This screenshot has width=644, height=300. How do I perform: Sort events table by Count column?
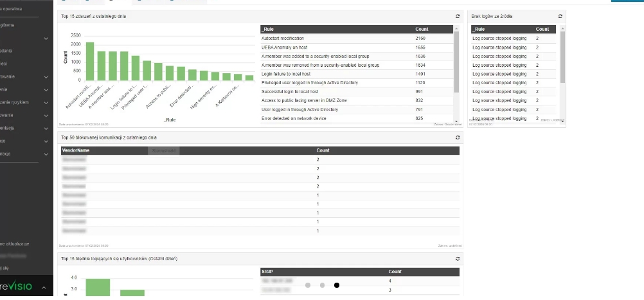pyautogui.click(x=422, y=30)
